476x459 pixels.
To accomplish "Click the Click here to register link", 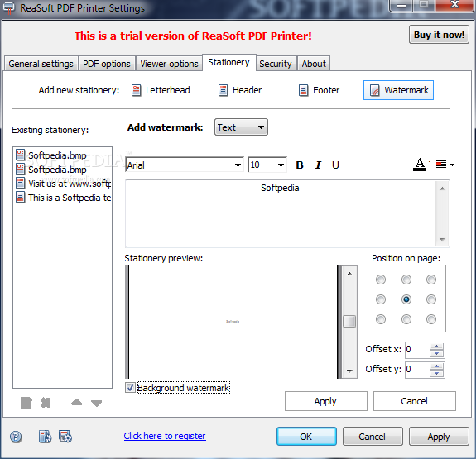I will click(165, 436).
